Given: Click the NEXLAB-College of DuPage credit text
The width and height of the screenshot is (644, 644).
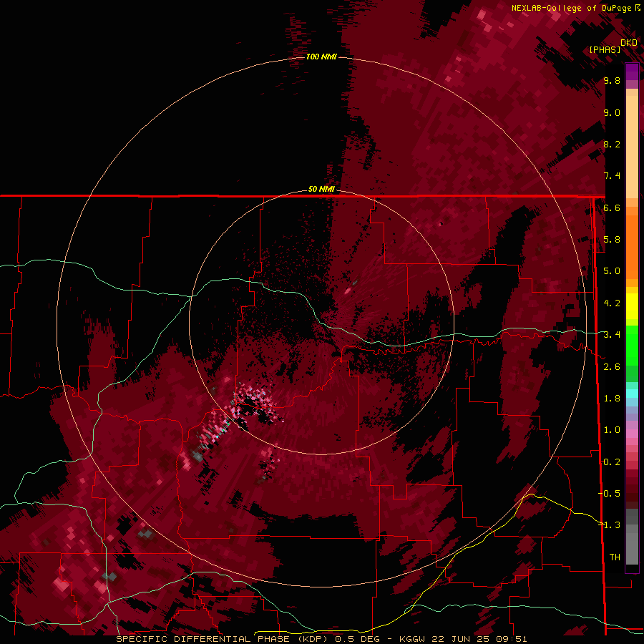Looking at the screenshot, I should [x=572, y=8].
